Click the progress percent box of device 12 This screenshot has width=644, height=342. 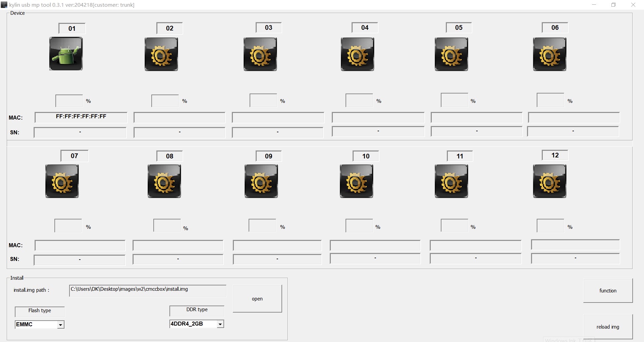coord(550,226)
